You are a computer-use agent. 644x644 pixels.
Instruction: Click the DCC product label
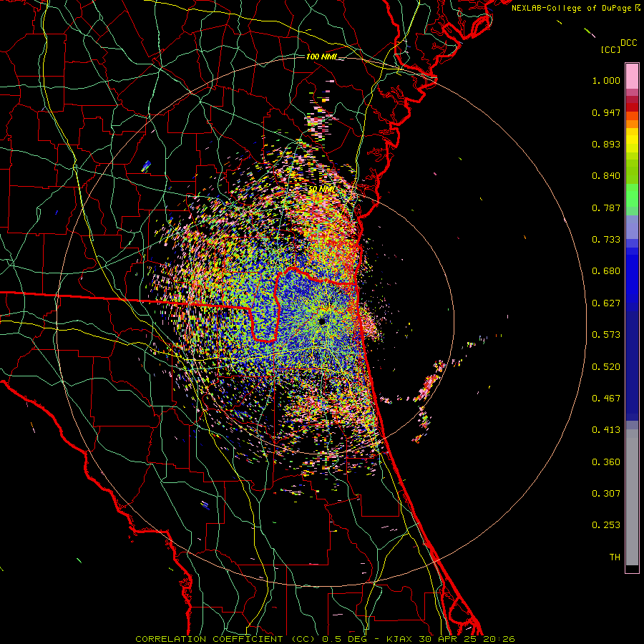(629, 43)
